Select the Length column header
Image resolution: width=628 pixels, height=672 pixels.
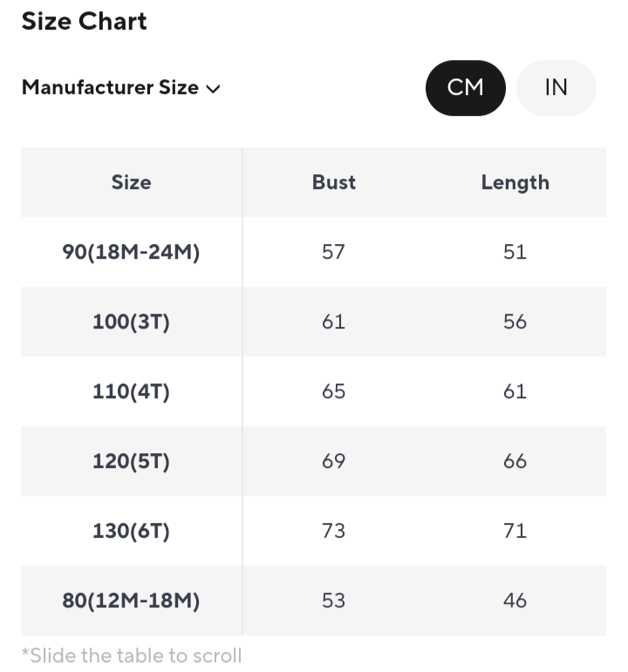click(515, 182)
